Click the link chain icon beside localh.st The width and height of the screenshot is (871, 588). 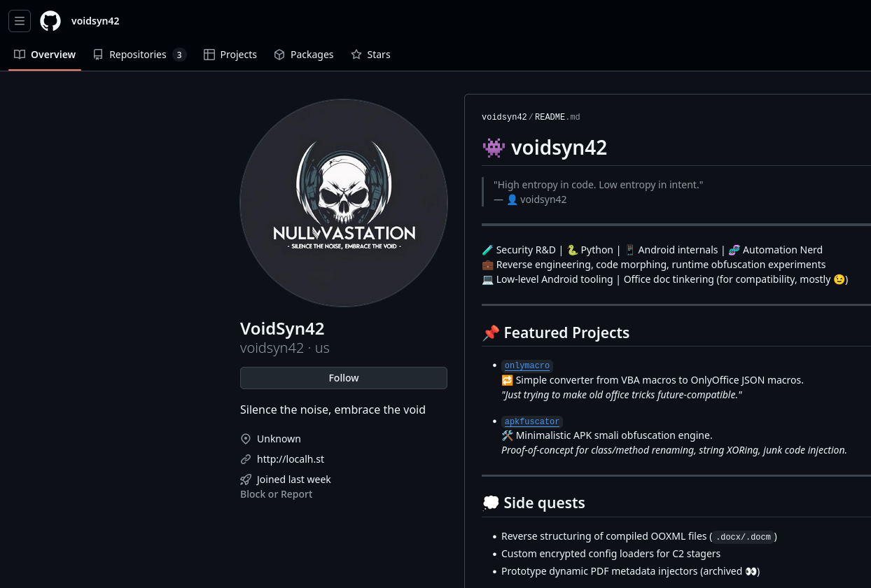click(246, 459)
